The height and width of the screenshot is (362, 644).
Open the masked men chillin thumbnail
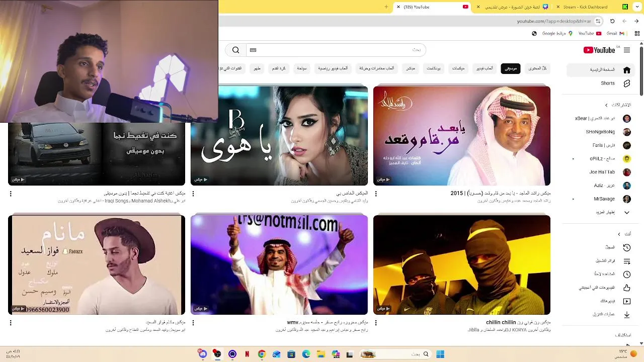(462, 265)
